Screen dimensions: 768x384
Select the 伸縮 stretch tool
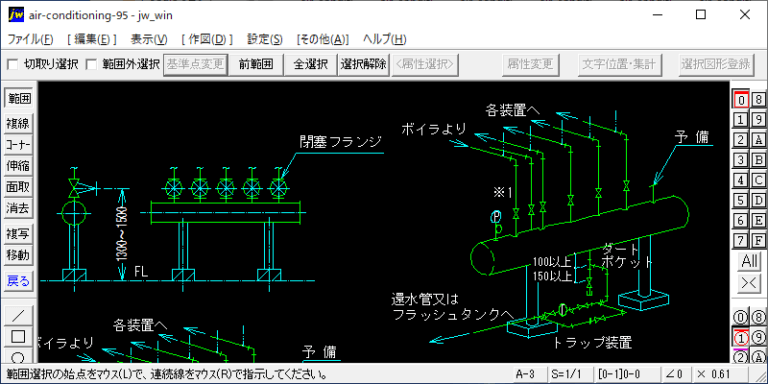[x=18, y=166]
